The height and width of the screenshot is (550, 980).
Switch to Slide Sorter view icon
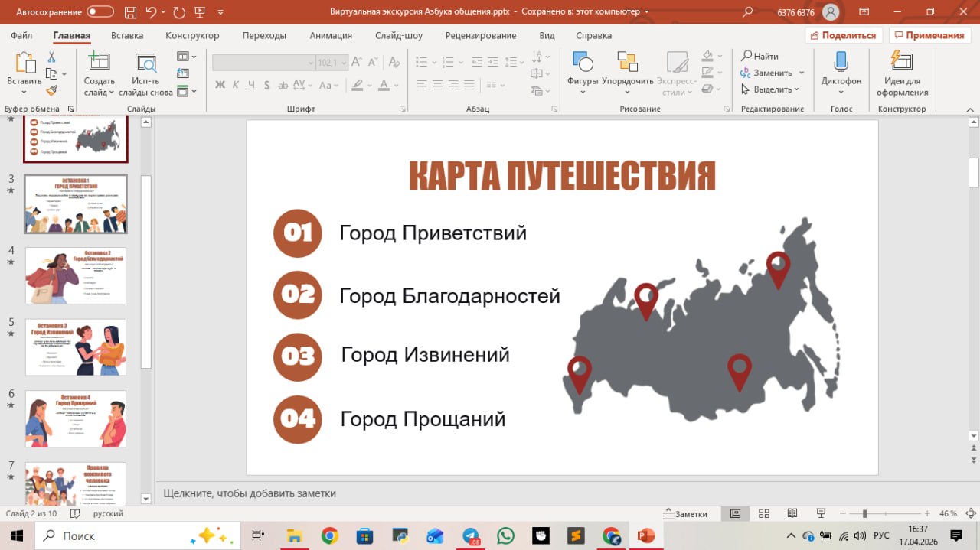pos(763,513)
